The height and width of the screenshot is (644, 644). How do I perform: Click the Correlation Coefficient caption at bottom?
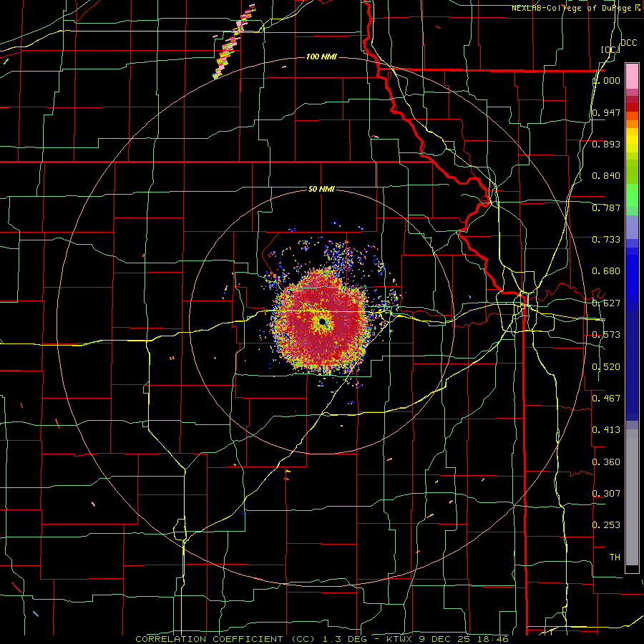coord(322,639)
